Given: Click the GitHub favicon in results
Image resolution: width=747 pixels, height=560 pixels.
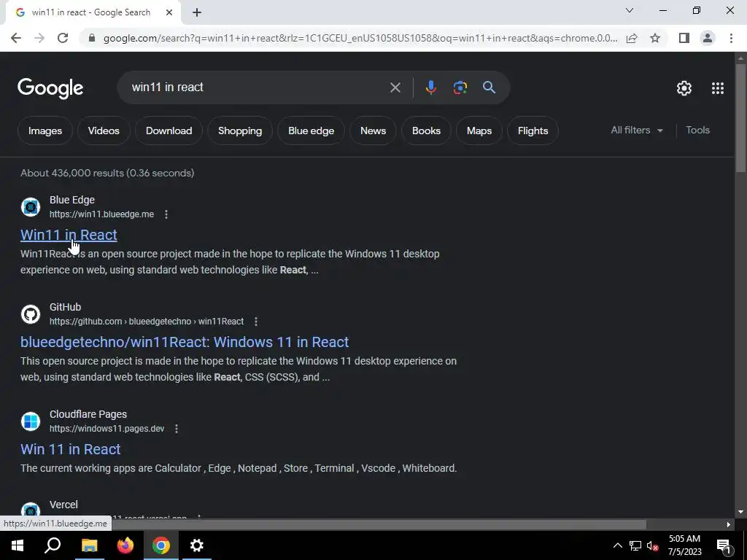Looking at the screenshot, I should coord(31,314).
